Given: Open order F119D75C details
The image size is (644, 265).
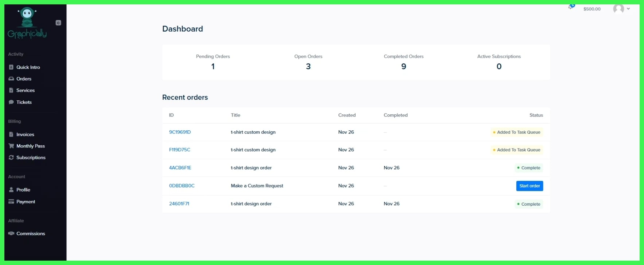Looking at the screenshot, I should (179, 150).
